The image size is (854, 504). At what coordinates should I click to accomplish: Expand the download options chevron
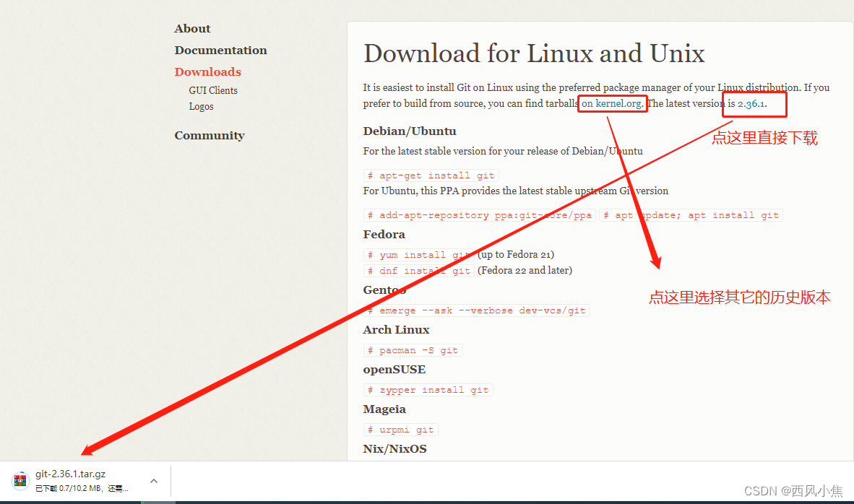[x=154, y=481]
